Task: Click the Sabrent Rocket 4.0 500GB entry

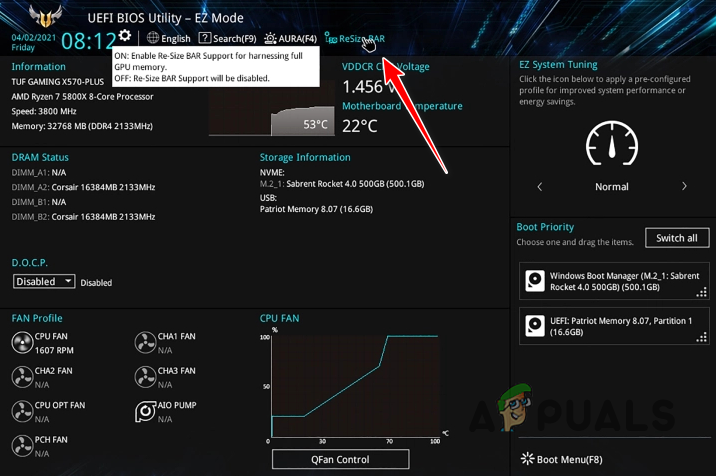Action: click(x=342, y=184)
